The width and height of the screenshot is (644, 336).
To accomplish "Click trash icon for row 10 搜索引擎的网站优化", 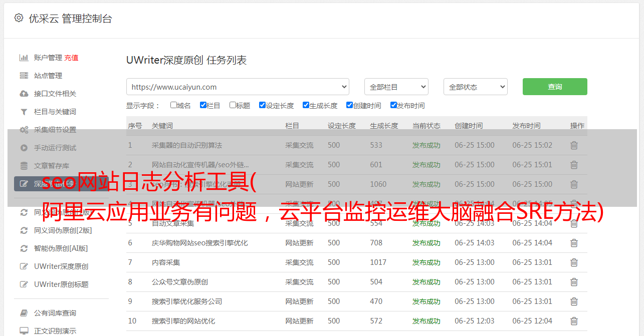I will coord(574,321).
